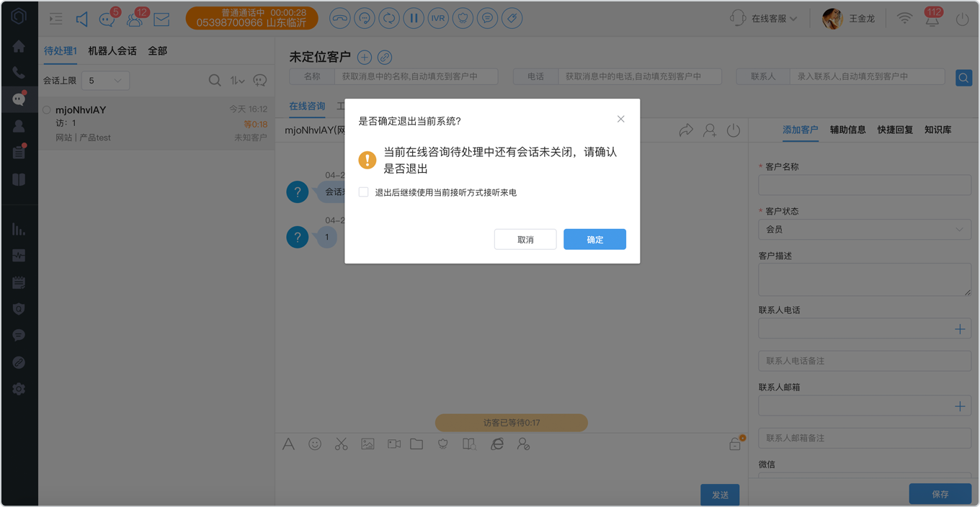Screen dimensions: 980x507
Task: Click the 取消 button in dialog
Action: click(x=525, y=239)
